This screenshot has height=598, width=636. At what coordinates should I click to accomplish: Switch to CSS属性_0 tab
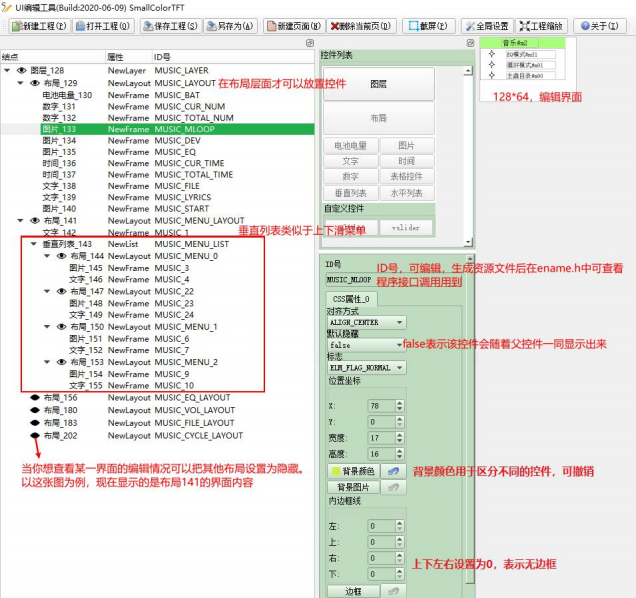point(351,299)
